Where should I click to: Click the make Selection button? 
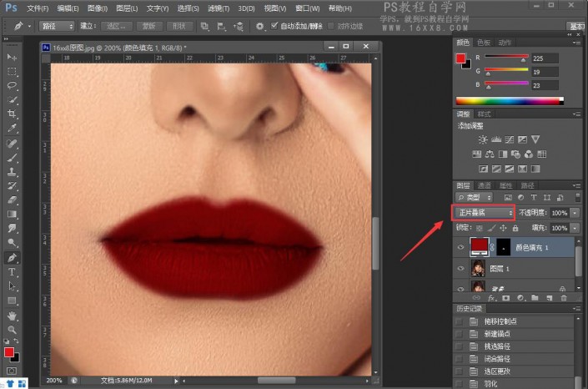coord(116,26)
